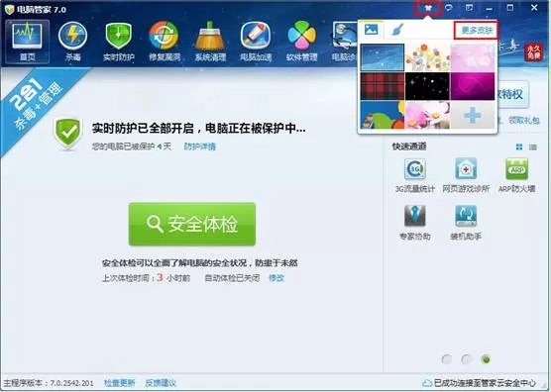
Task: Click 修改 to change auto checkup setting
Action: pyautogui.click(x=276, y=278)
